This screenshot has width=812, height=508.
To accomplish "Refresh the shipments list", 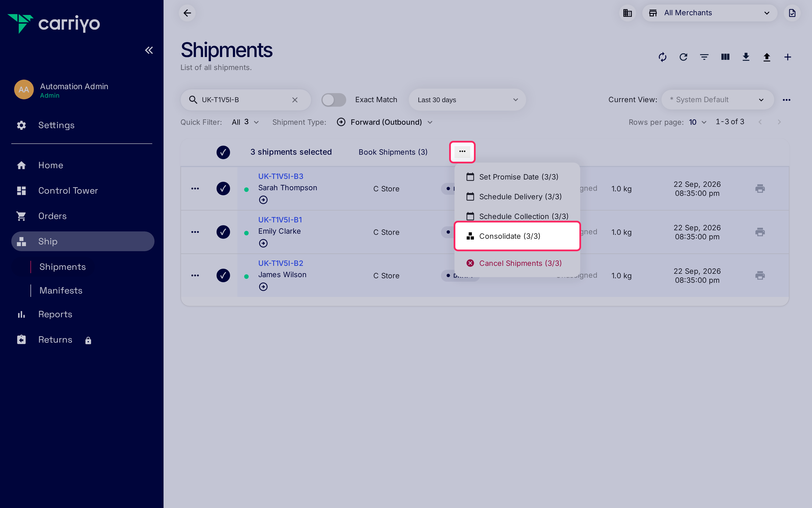I will pos(683,57).
